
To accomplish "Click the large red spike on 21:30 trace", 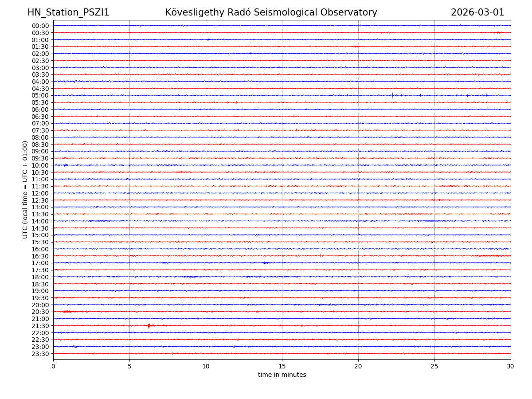I will pos(149,325).
